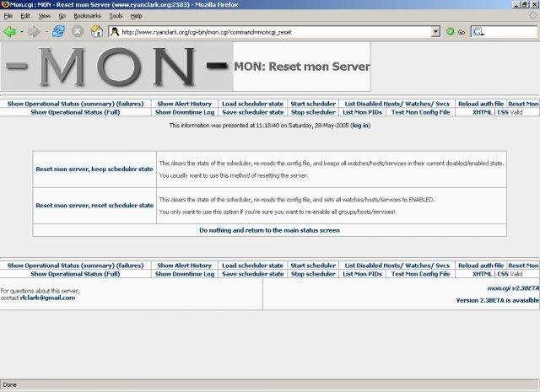The height and width of the screenshot is (392, 540).
Task: Click bottom Reset Mon link
Action: tap(523, 266)
